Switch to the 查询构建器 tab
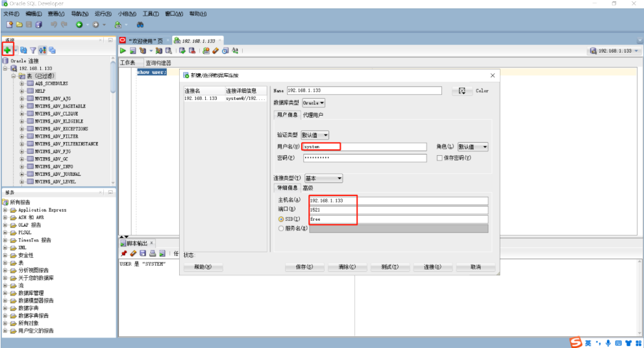The image size is (644, 348). (x=158, y=63)
